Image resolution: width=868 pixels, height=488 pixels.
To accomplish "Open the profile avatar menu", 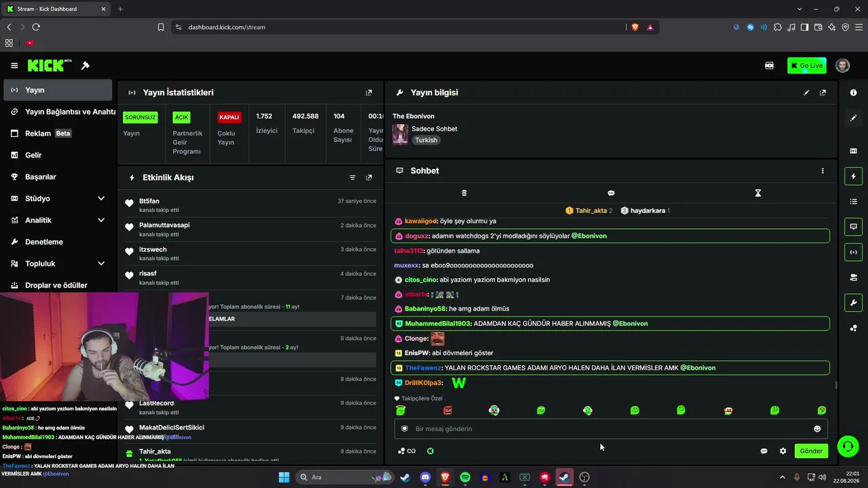I will pos(842,66).
